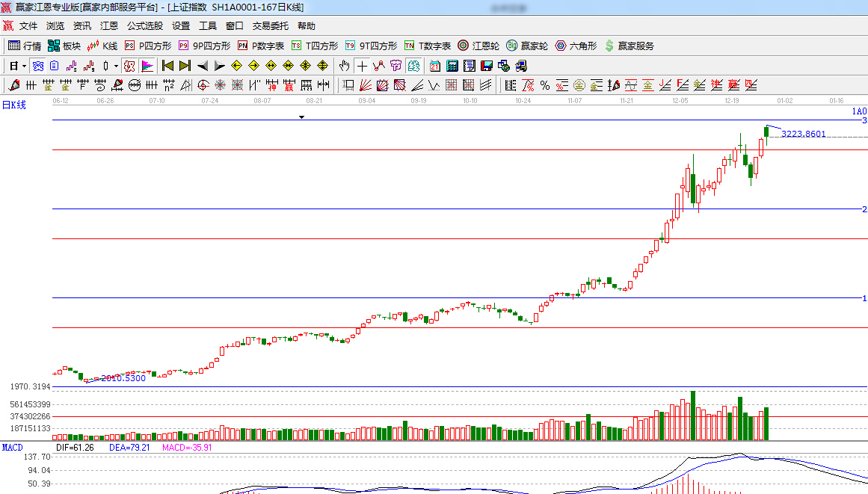Toggle the red 权 adjustment button

pos(129,66)
